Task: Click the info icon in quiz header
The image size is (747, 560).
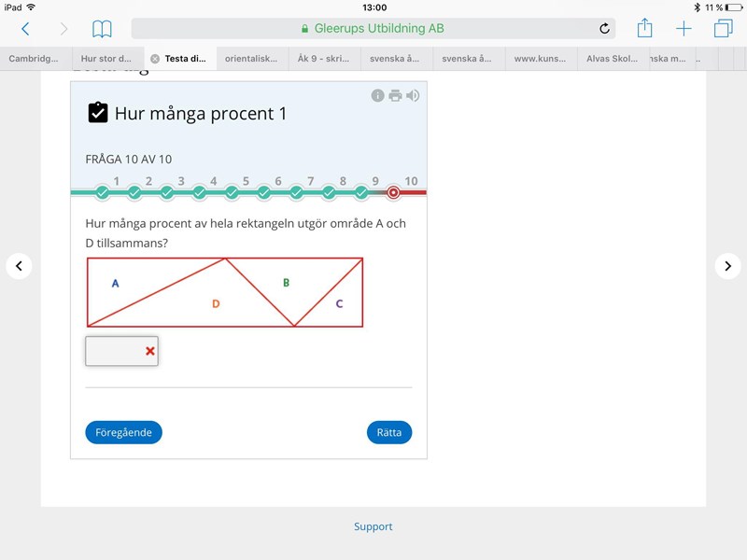Action: point(378,95)
